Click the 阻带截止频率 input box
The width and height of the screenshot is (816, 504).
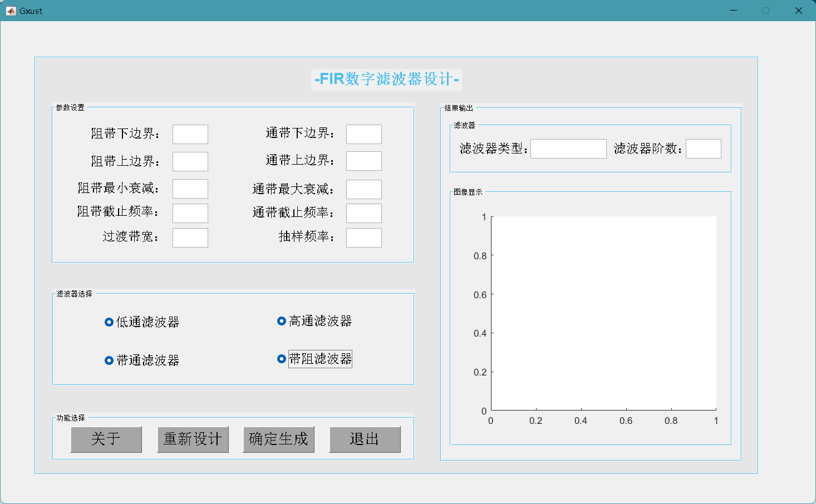[x=190, y=213]
